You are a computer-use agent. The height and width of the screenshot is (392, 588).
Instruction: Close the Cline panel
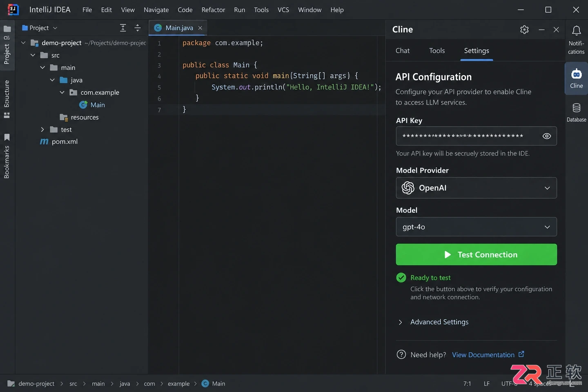556,29
